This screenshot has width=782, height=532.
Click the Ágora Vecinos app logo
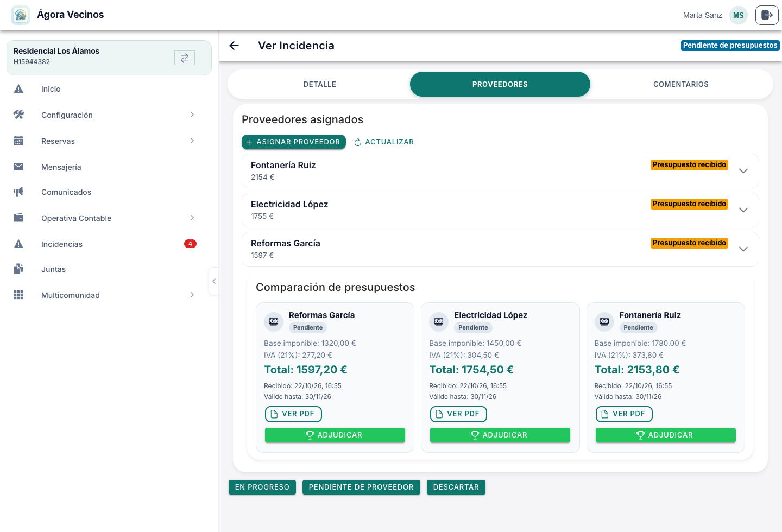tap(21, 15)
